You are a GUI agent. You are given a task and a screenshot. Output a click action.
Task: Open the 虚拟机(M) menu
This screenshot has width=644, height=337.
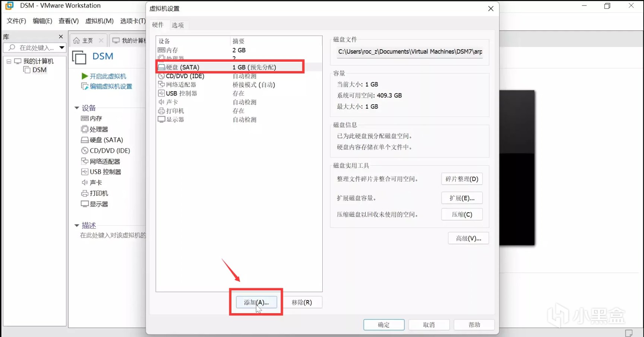100,21
